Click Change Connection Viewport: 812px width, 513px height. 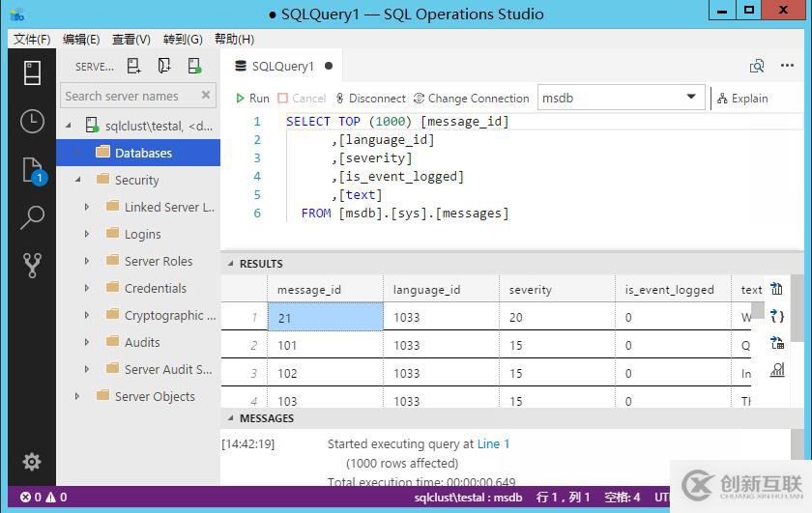tap(472, 99)
